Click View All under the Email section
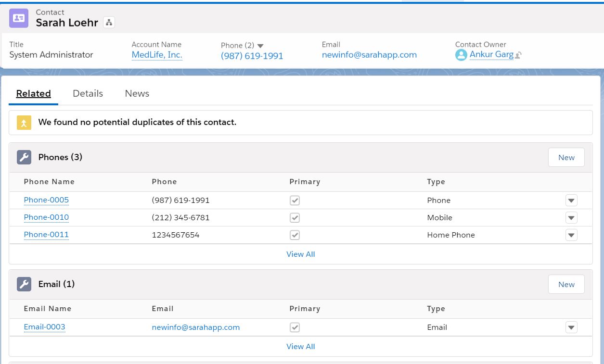The width and height of the screenshot is (604, 364). (x=301, y=346)
